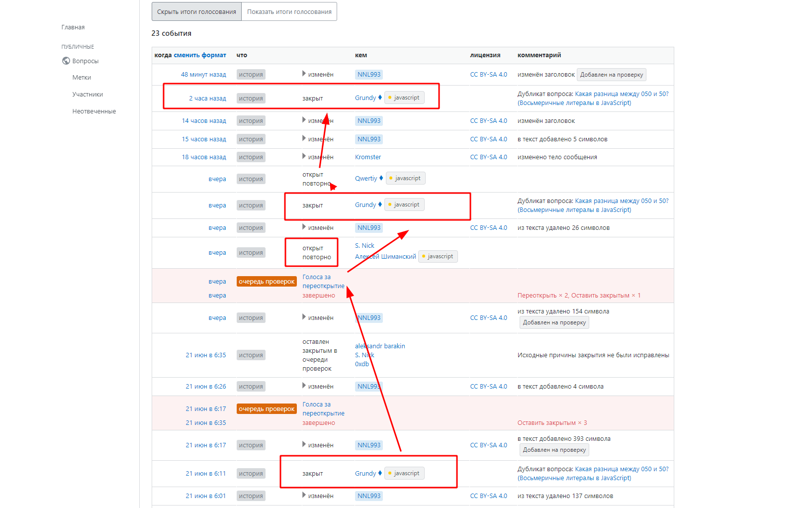Expand the изменён entry at 21 июн 6:01

(x=304, y=495)
